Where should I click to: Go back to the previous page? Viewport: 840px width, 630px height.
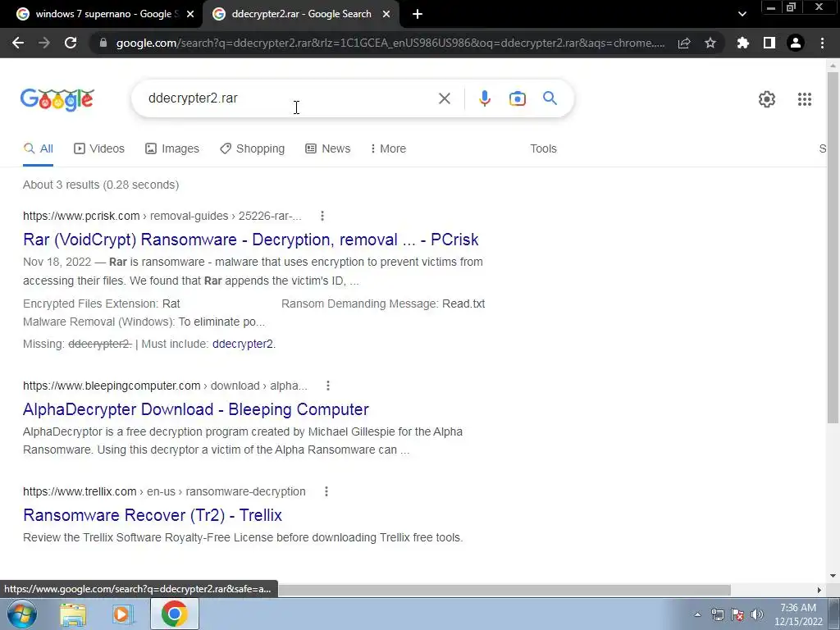point(18,43)
